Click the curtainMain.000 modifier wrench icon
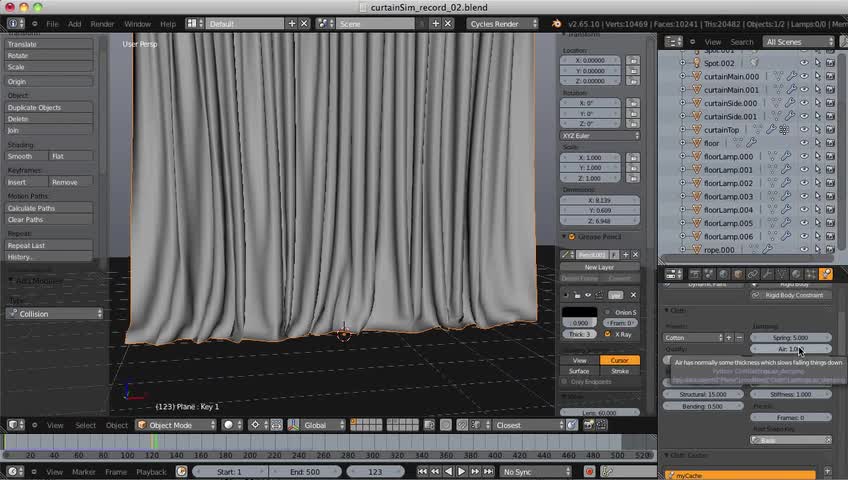The width and height of the screenshot is (848, 480). coord(791,76)
